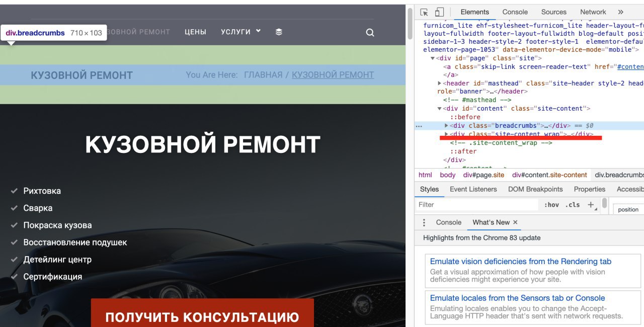Click the ЦЕНЫ menu item
This screenshot has width=644, height=327.
[195, 32]
